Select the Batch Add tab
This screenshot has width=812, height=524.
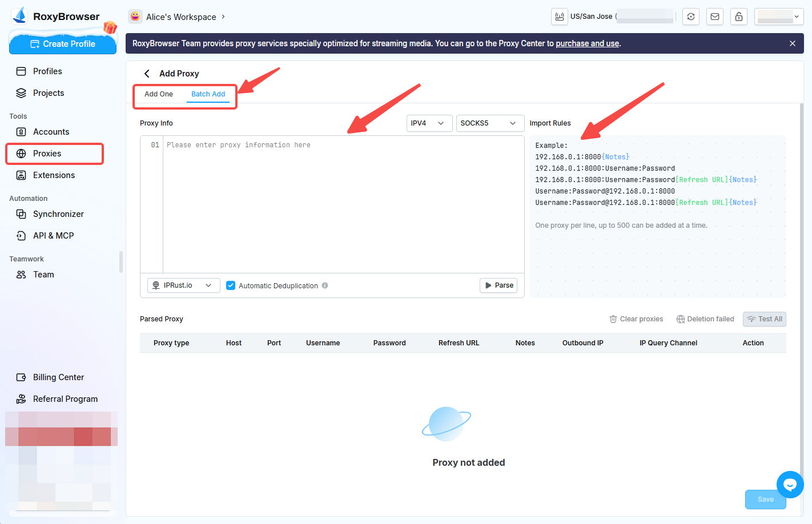pyautogui.click(x=208, y=94)
